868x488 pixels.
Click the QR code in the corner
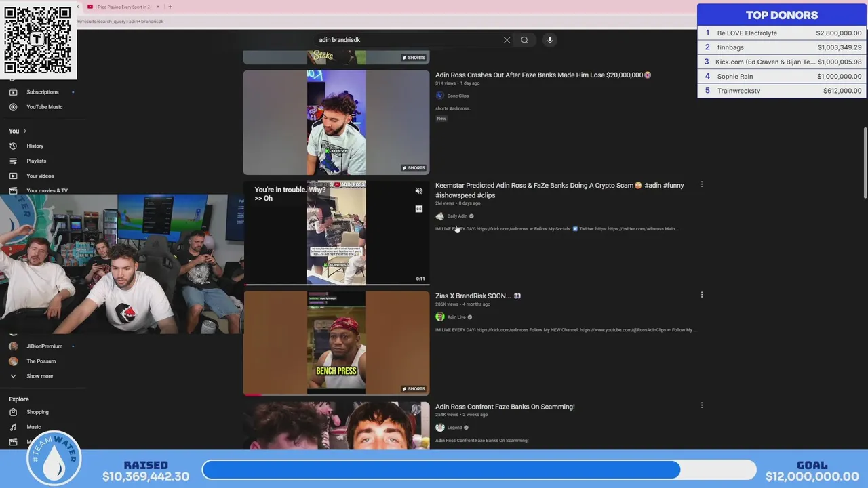(38, 40)
